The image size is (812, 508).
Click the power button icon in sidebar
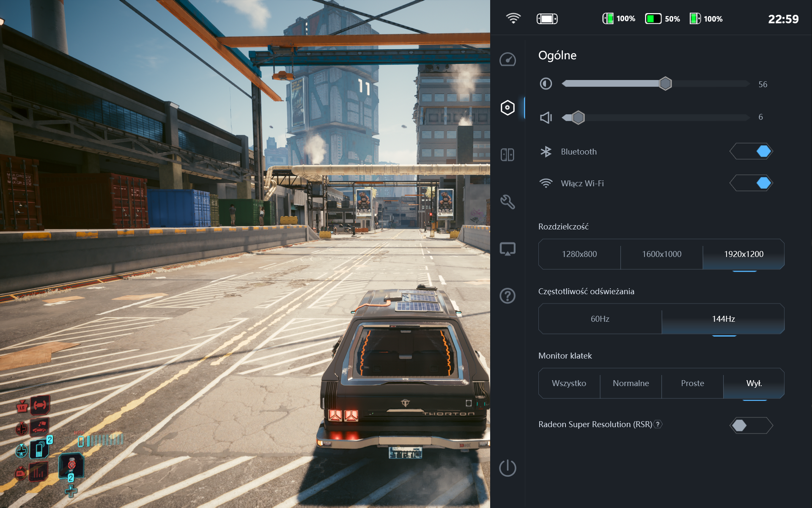pos(507,468)
